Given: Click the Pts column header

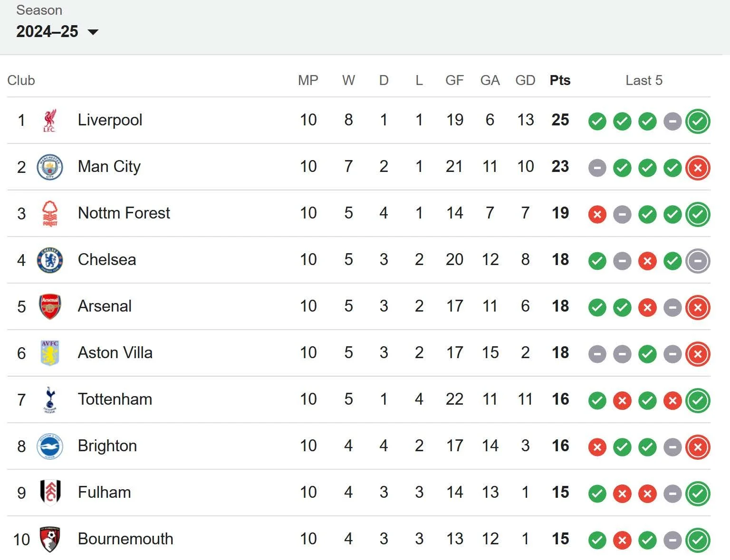Looking at the screenshot, I should [560, 80].
